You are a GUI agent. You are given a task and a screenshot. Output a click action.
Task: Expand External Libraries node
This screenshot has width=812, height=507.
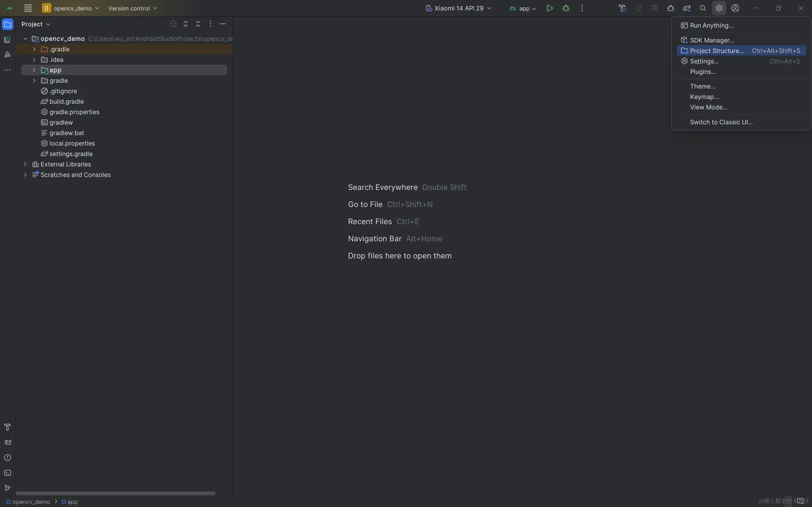25,164
